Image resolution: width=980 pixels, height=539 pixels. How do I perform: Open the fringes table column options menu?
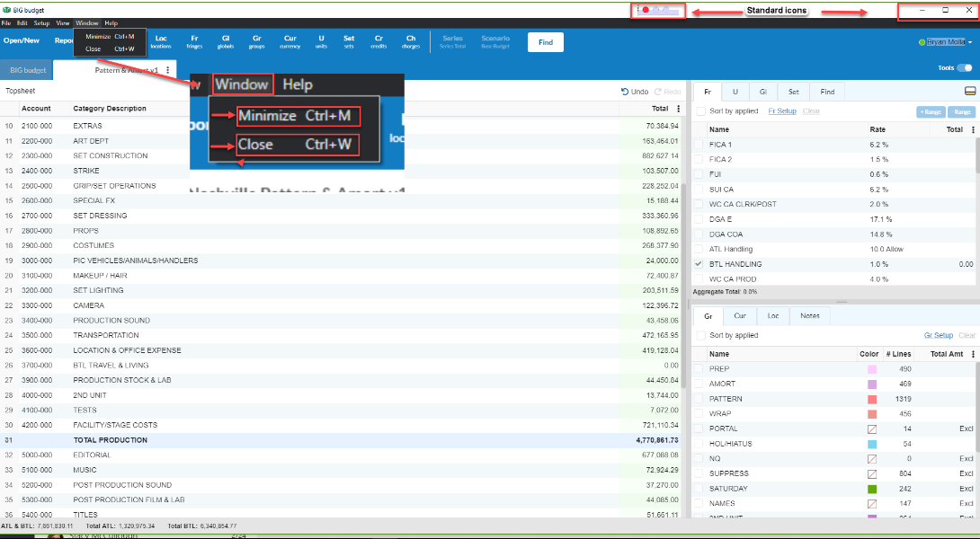[x=973, y=130]
